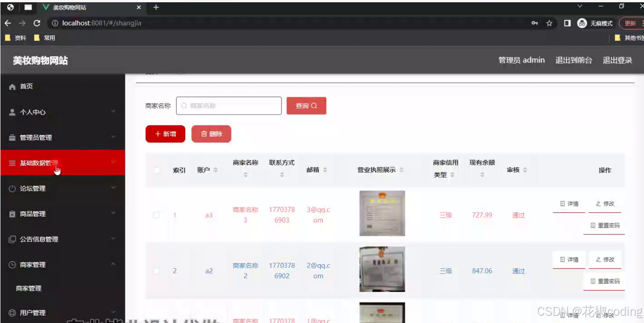Image resolution: width=644 pixels, height=323 pixels.
Task: Click the browser address bar URL
Action: (x=102, y=23)
